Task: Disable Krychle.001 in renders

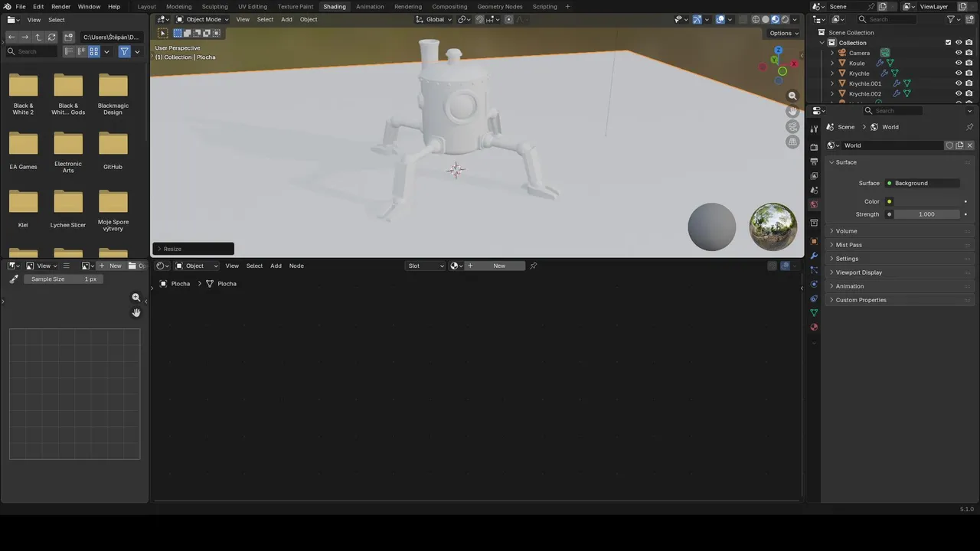Action: (x=969, y=83)
